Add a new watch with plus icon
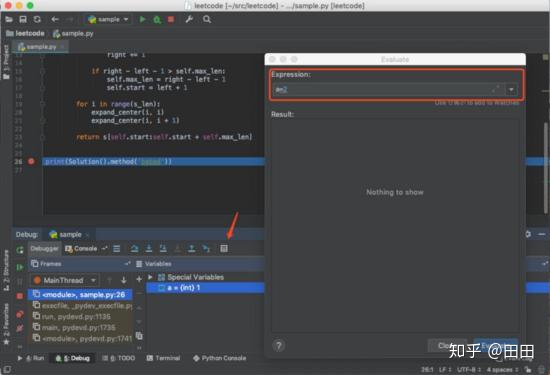The width and height of the screenshot is (550, 375). tap(139, 279)
